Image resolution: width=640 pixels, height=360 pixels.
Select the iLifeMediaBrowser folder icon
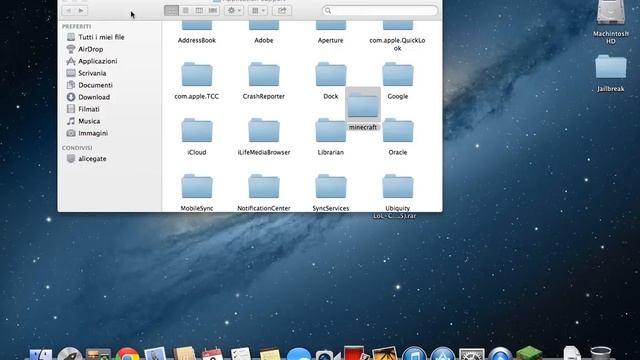point(264,131)
